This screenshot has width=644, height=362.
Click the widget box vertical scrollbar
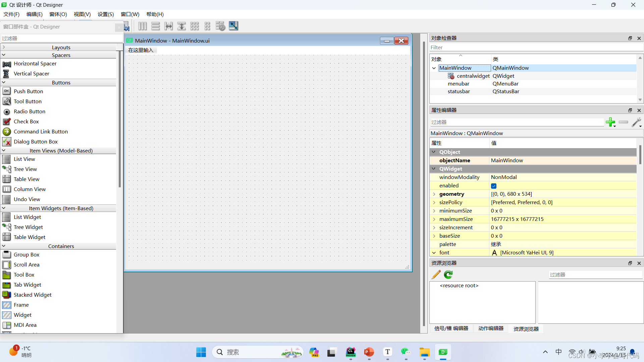click(x=120, y=119)
